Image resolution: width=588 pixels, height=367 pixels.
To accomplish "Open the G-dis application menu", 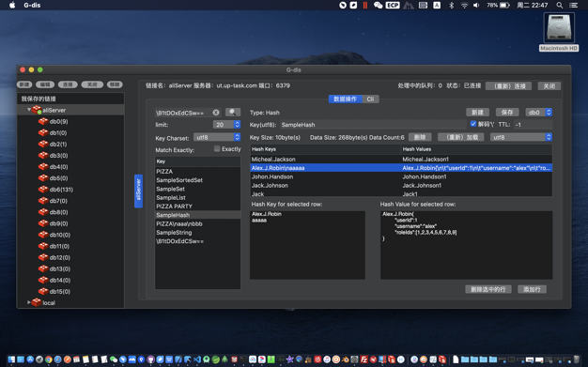I will (32, 6).
